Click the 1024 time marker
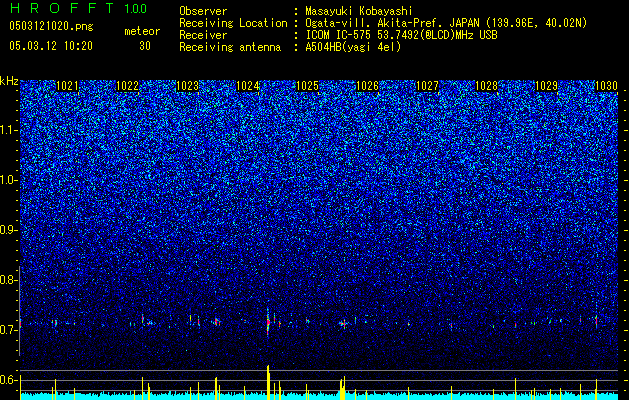The height and width of the screenshot is (400, 629). click(x=248, y=86)
